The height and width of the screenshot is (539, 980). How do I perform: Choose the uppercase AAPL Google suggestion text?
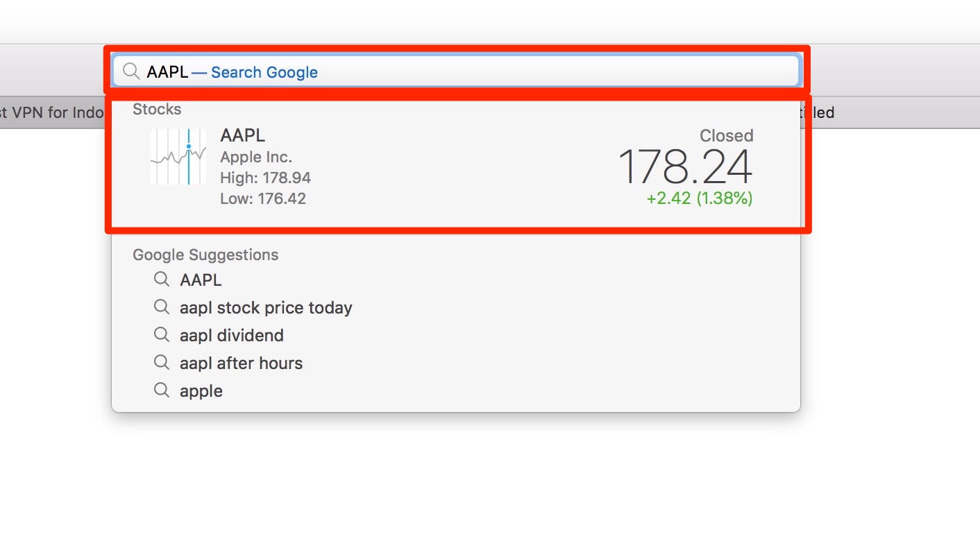(x=201, y=280)
